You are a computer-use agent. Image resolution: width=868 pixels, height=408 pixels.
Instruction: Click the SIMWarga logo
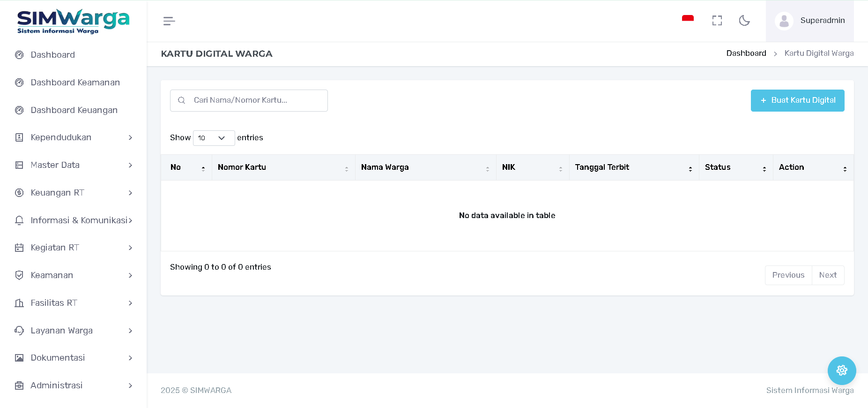[x=73, y=22]
